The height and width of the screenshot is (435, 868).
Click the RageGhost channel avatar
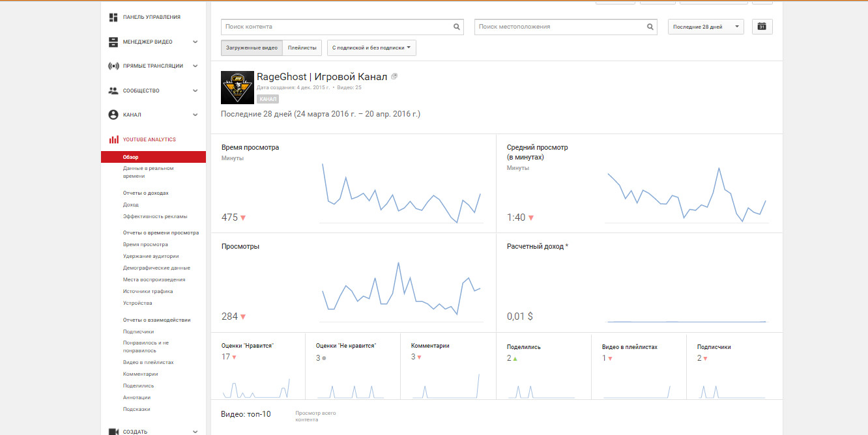coord(237,87)
